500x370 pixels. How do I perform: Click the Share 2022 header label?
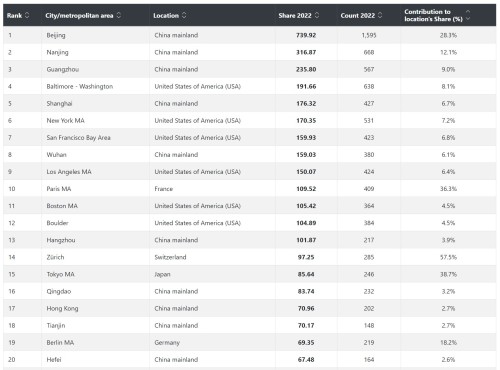(295, 15)
